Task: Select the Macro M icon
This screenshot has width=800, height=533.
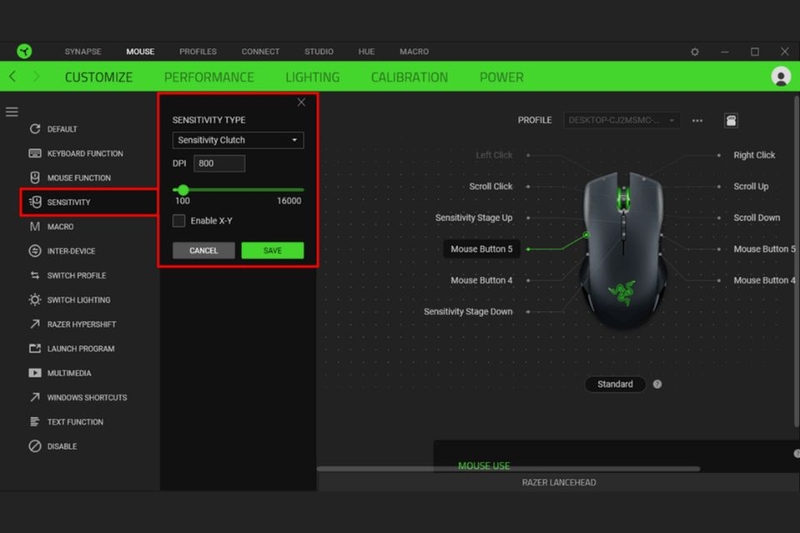Action: click(x=35, y=226)
